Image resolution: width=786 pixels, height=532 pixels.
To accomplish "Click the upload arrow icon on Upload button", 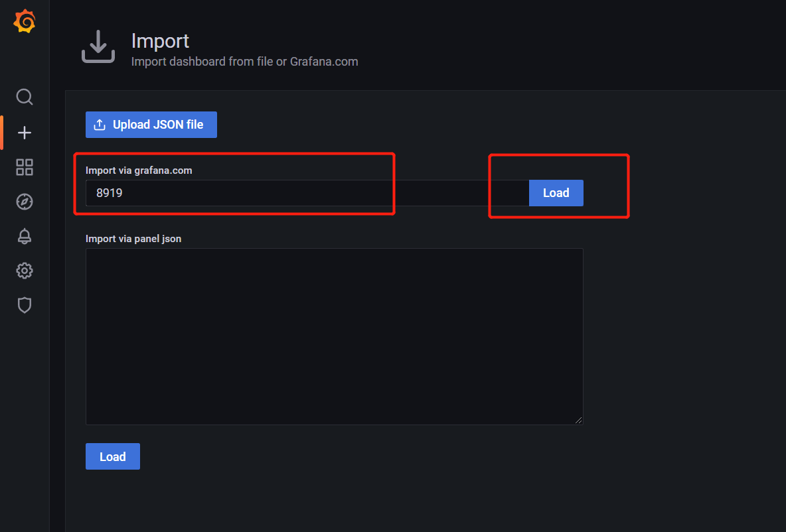I will tap(100, 125).
